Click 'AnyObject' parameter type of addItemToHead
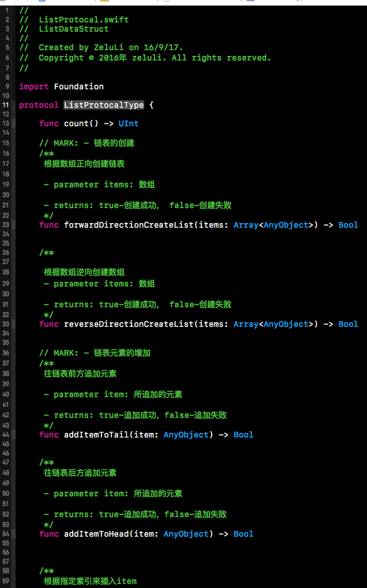 pos(186,534)
